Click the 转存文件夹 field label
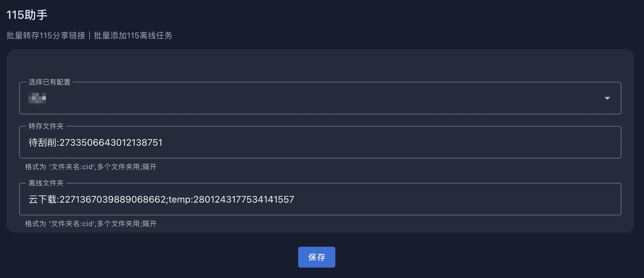This screenshot has width=644, height=278. point(46,126)
